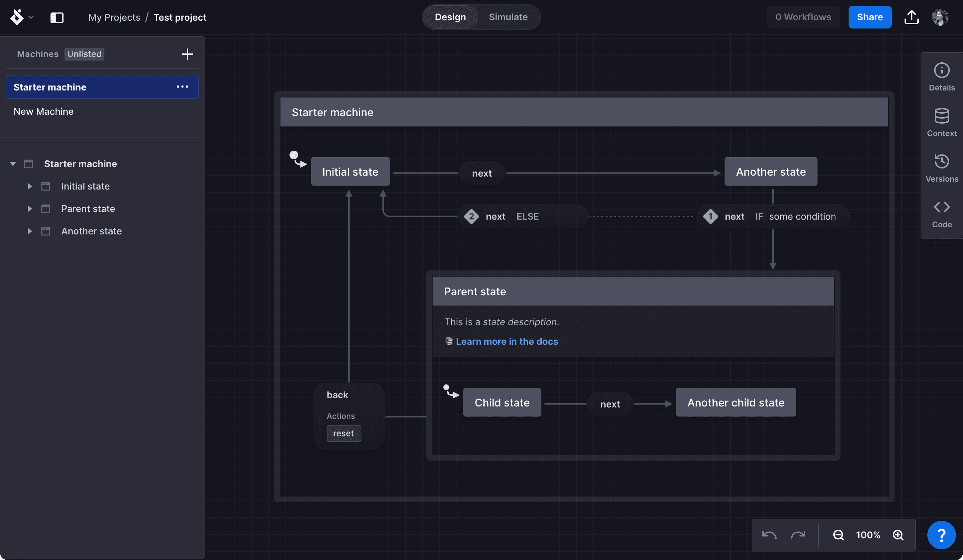Viewport: 963px width, 560px height.
Task: Click the zoom out magnifier icon
Action: click(x=838, y=535)
